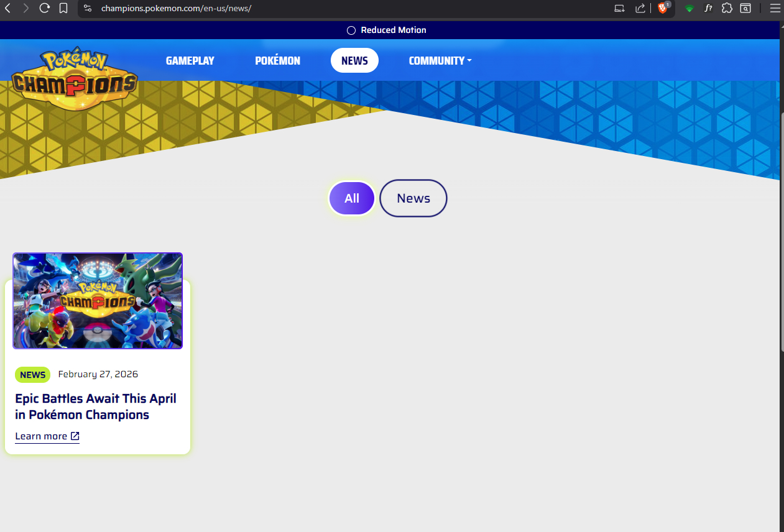The height and width of the screenshot is (532, 784).
Task: Go back to the previous page
Action: click(x=8, y=8)
